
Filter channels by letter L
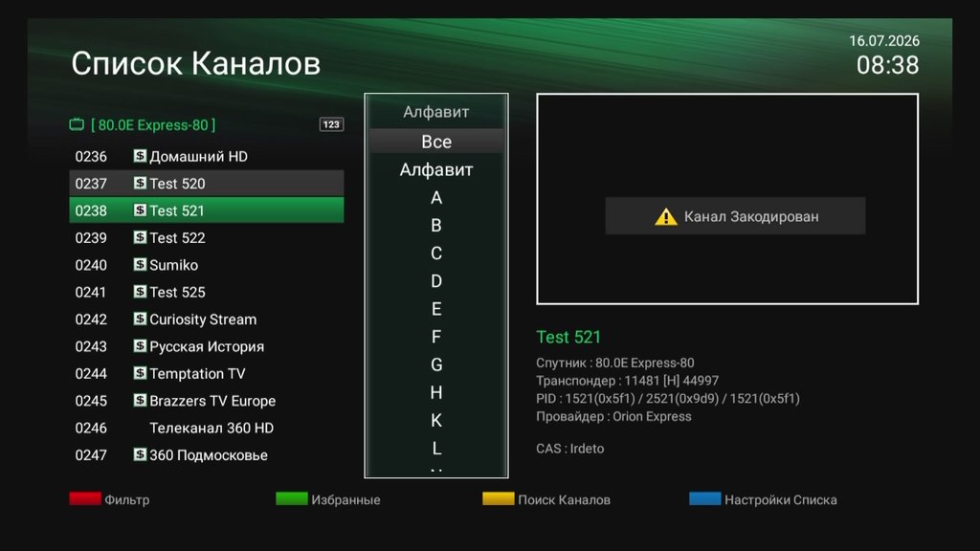(436, 448)
